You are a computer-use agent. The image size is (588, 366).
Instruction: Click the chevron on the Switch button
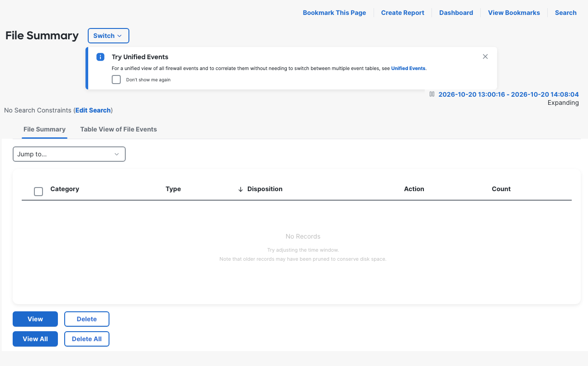119,36
